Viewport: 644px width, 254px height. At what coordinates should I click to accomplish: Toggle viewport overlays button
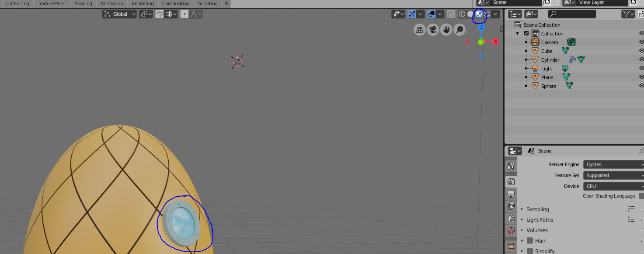[x=431, y=14]
